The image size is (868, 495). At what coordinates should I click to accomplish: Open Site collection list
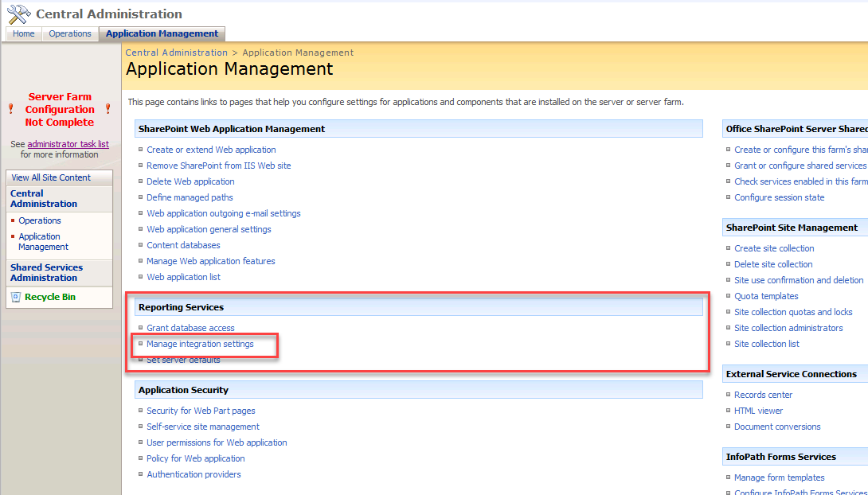coord(767,344)
